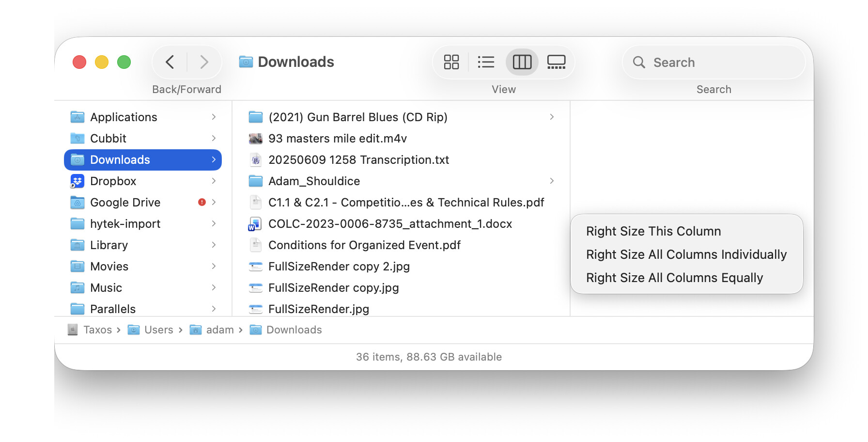Image resolution: width=868 pixels, height=442 pixels.
Task: Choose Right Size This Column
Action: point(653,231)
